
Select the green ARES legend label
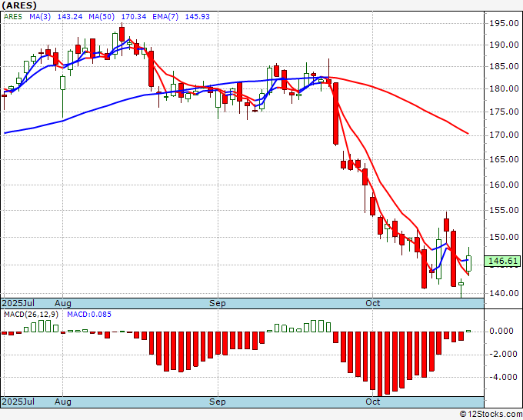tap(13, 17)
